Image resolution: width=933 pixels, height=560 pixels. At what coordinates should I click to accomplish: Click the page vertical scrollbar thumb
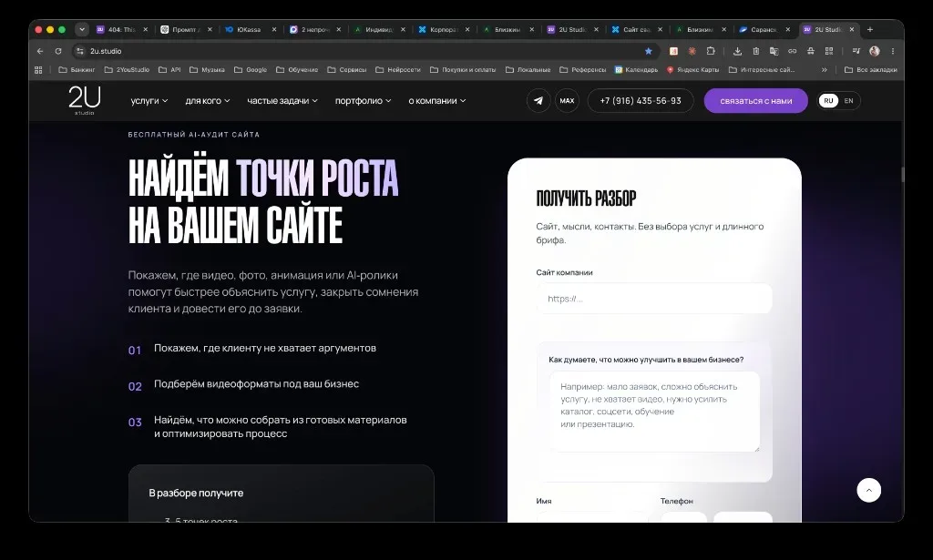click(902, 174)
